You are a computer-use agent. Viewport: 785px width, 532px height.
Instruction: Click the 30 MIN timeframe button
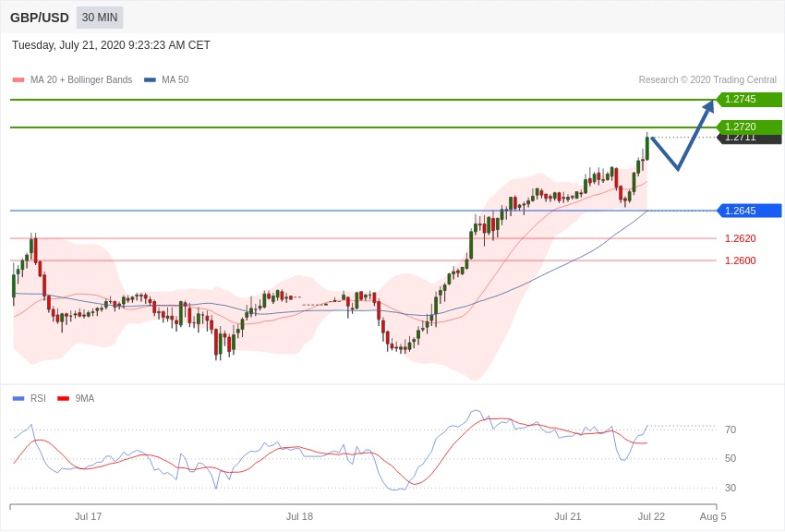point(100,18)
